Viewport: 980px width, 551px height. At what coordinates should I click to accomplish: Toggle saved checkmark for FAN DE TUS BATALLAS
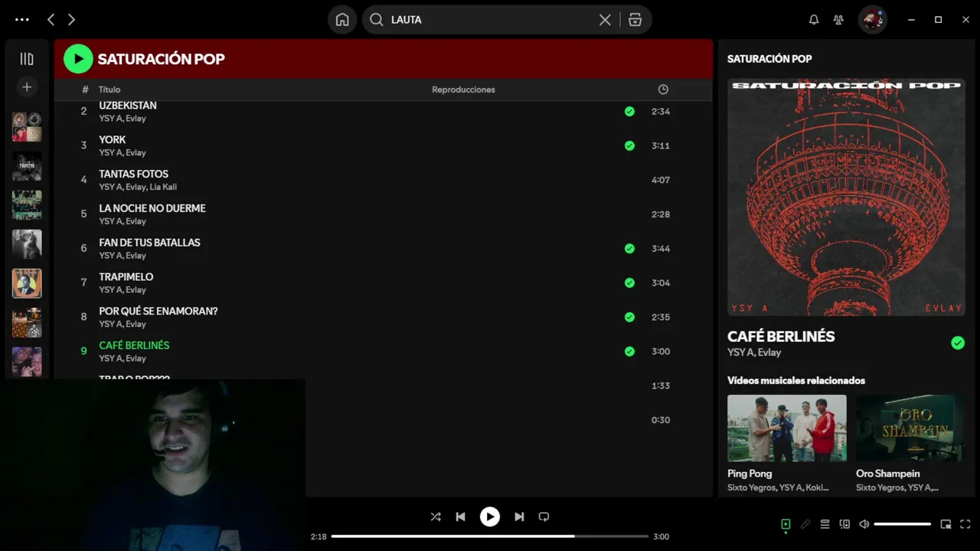click(x=629, y=248)
